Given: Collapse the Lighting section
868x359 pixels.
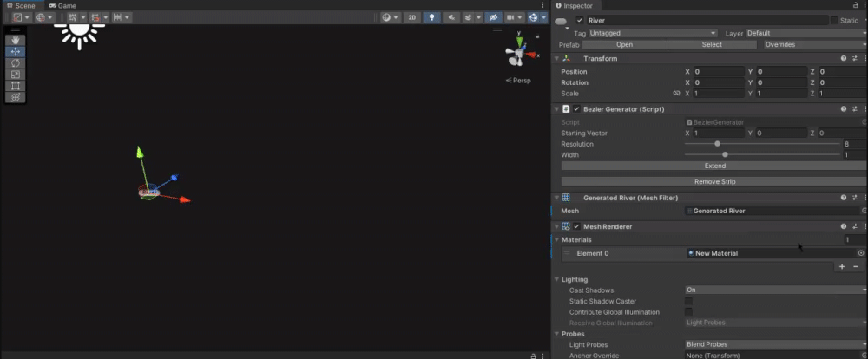Looking at the screenshot, I should [556, 279].
